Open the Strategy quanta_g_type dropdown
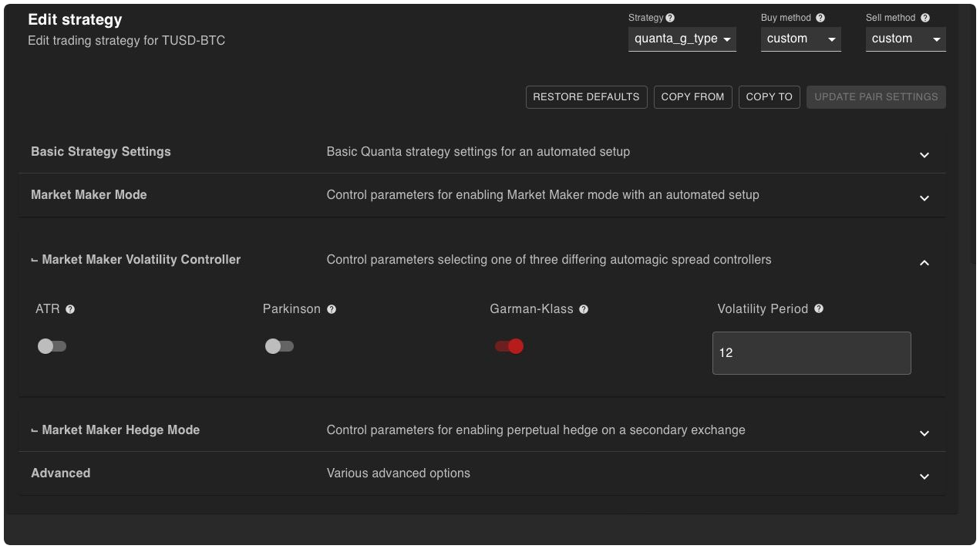The width and height of the screenshot is (980, 549). [682, 39]
